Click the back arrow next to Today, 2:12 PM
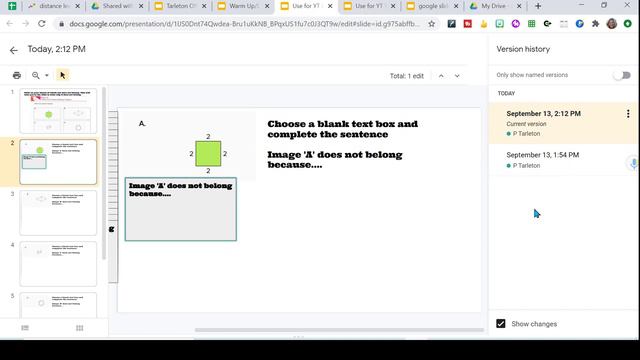Screen dimensions: 640x360 [x=13, y=50]
